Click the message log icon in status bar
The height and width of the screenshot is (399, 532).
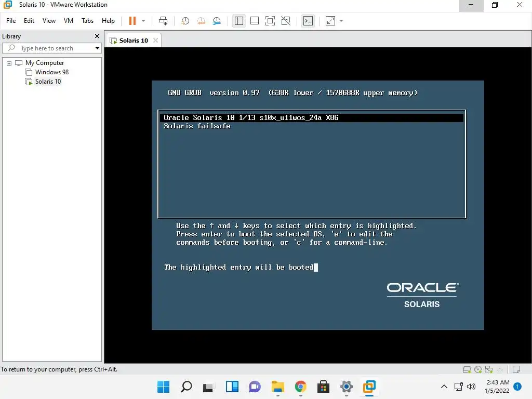tap(516, 369)
